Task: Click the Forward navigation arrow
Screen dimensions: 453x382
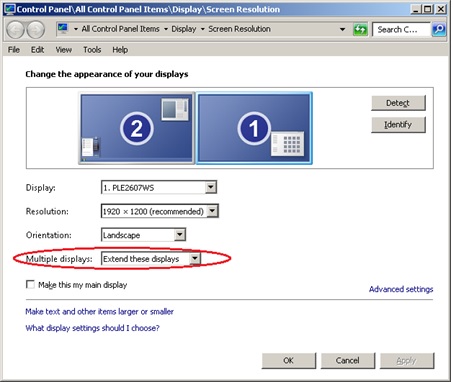Action: [x=36, y=30]
